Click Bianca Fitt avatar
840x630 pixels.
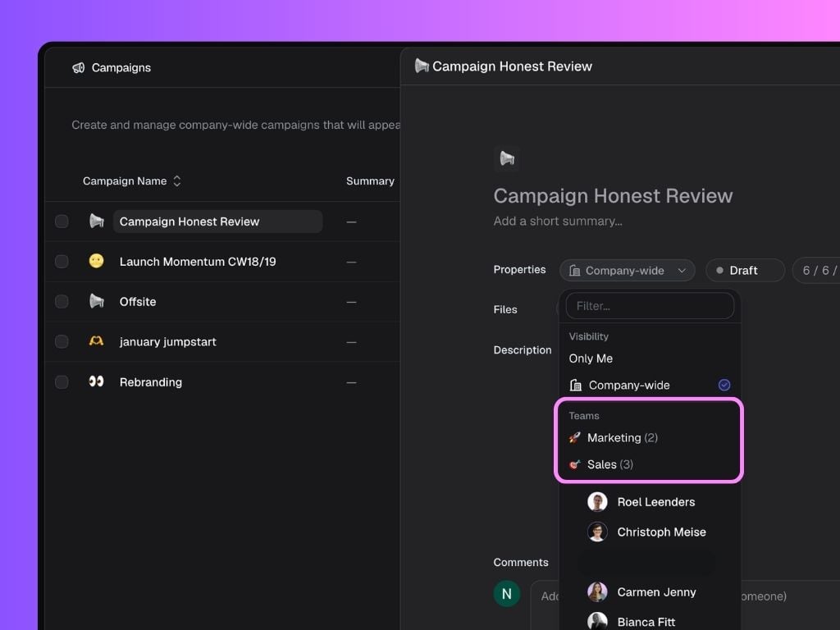coord(597,622)
